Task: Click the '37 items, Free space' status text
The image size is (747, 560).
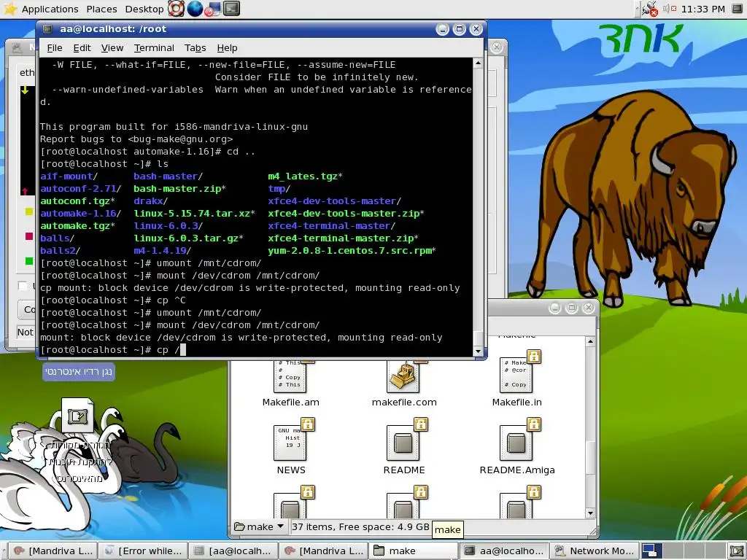Action: (360, 526)
